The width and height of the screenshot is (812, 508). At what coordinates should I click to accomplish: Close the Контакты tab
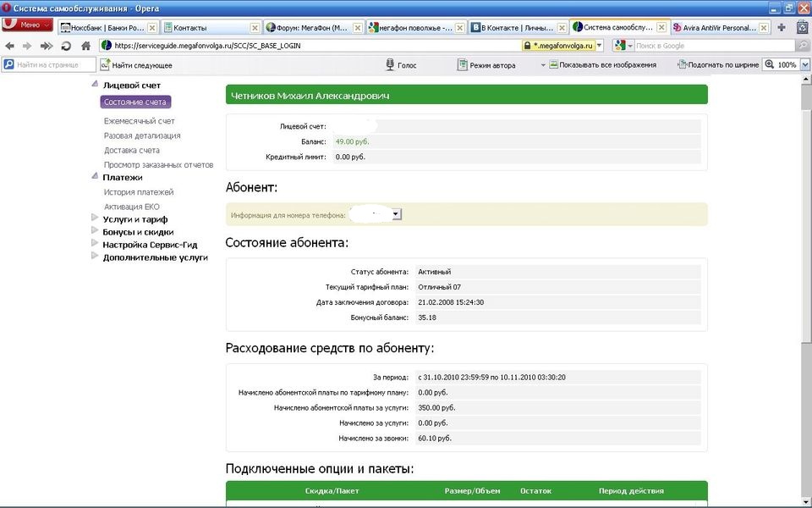pyautogui.click(x=255, y=28)
